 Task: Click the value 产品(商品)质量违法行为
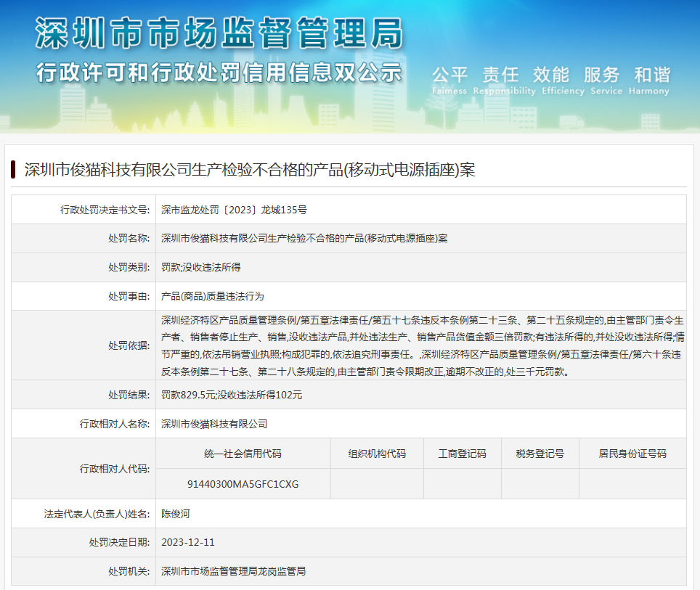point(213,296)
